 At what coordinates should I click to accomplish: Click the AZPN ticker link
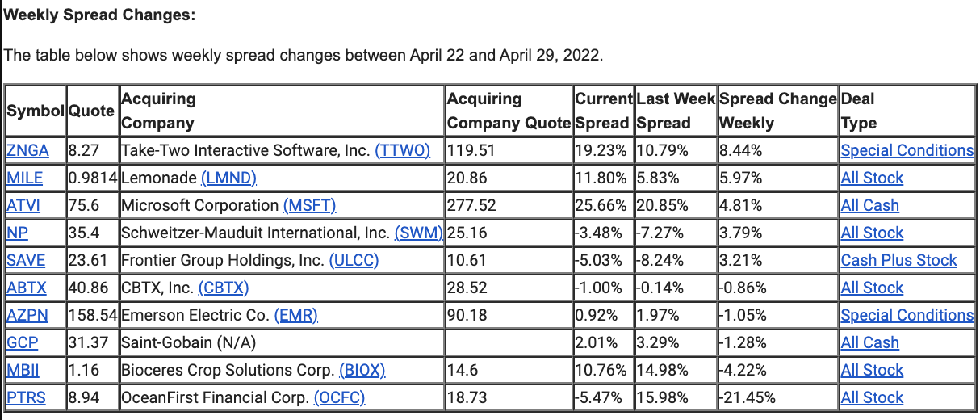27,316
